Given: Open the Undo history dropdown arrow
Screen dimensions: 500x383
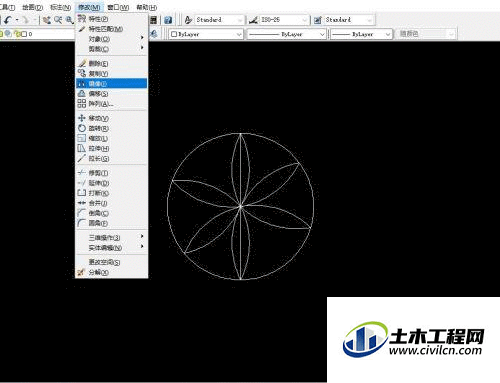Looking at the screenshot, I should tap(17, 20).
